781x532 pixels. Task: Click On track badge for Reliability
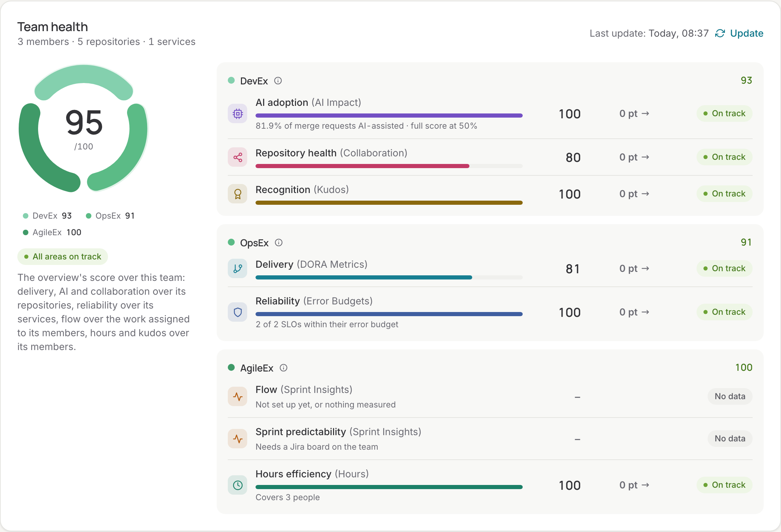[x=724, y=312]
